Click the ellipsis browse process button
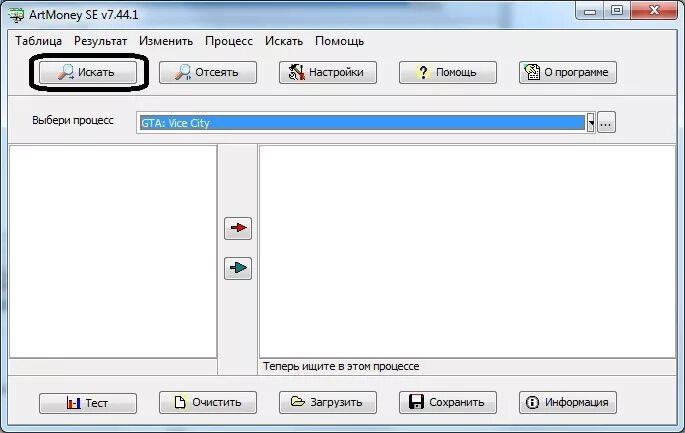Image resolution: width=685 pixels, height=433 pixels. [606, 123]
